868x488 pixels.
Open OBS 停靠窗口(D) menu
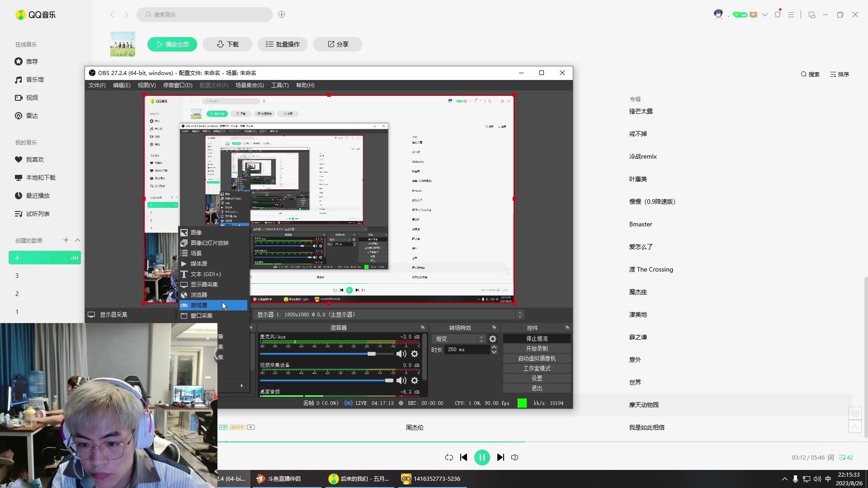[x=178, y=85]
